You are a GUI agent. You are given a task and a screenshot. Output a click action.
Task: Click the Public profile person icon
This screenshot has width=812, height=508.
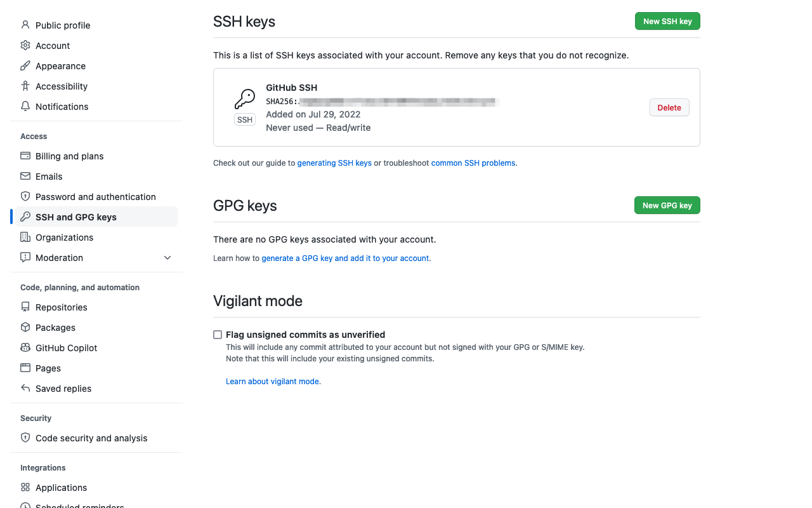coord(25,25)
